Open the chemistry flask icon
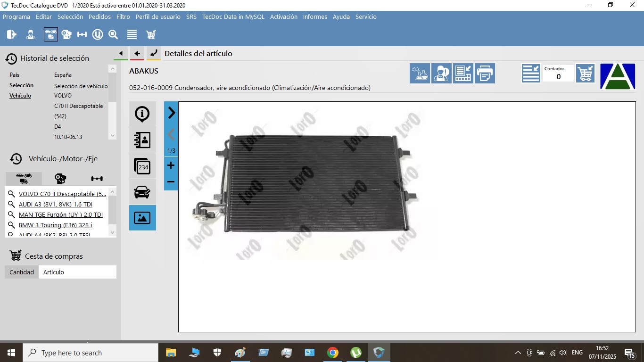The height and width of the screenshot is (362, 644). (x=420, y=74)
